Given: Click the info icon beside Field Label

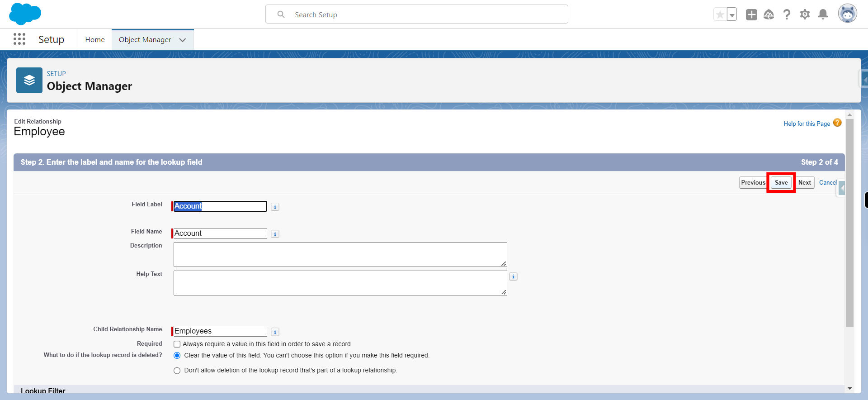Looking at the screenshot, I should (x=275, y=207).
